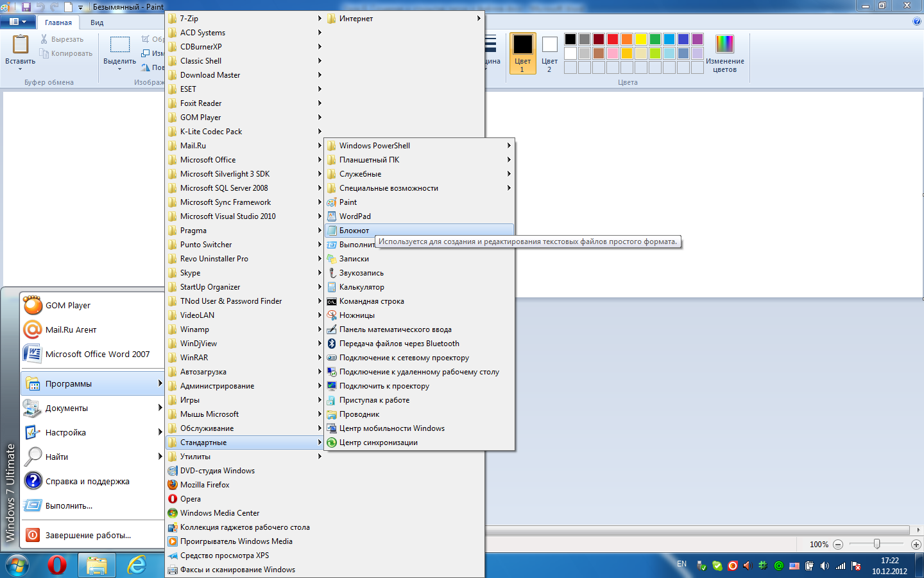Click the Проигрыватель Windows Media icon
The image size is (924, 578).
tap(173, 541)
